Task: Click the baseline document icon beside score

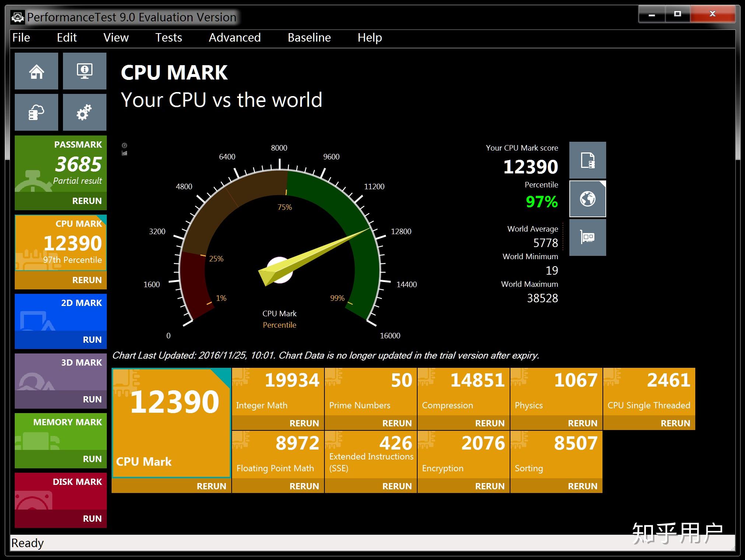Action: [x=587, y=160]
